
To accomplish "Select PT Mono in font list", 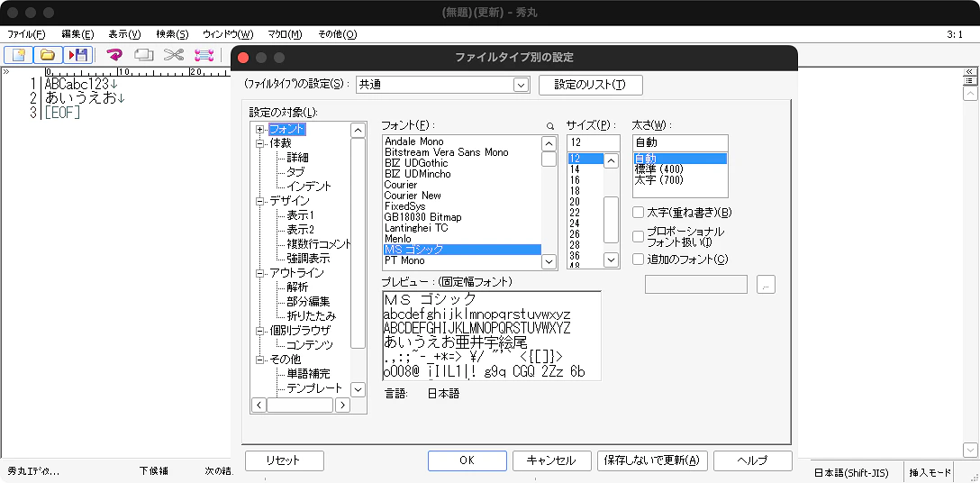I will (404, 260).
